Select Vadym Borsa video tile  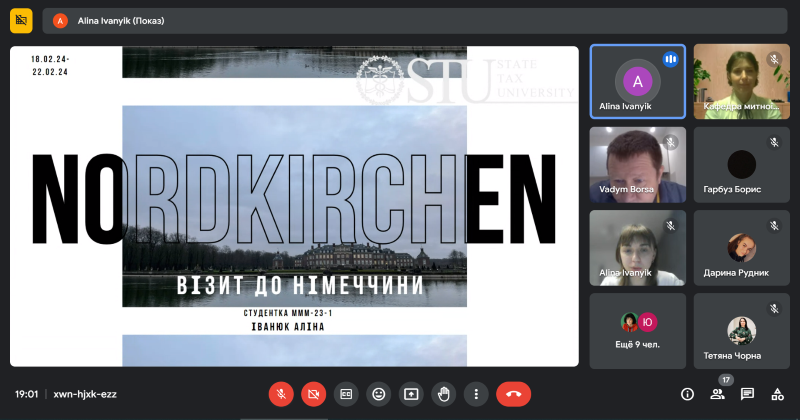(x=638, y=165)
